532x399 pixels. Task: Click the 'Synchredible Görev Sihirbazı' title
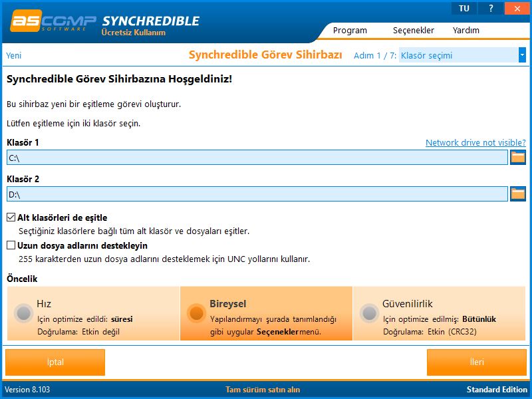tap(265, 55)
